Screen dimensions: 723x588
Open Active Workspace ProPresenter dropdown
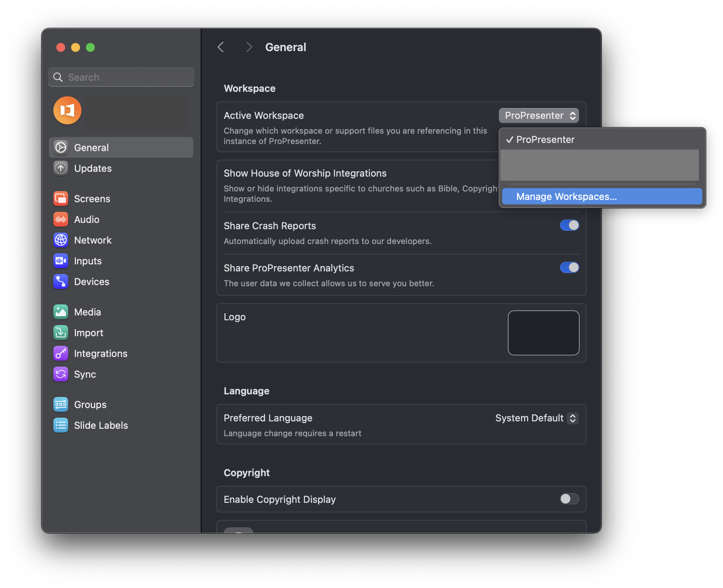tap(539, 116)
